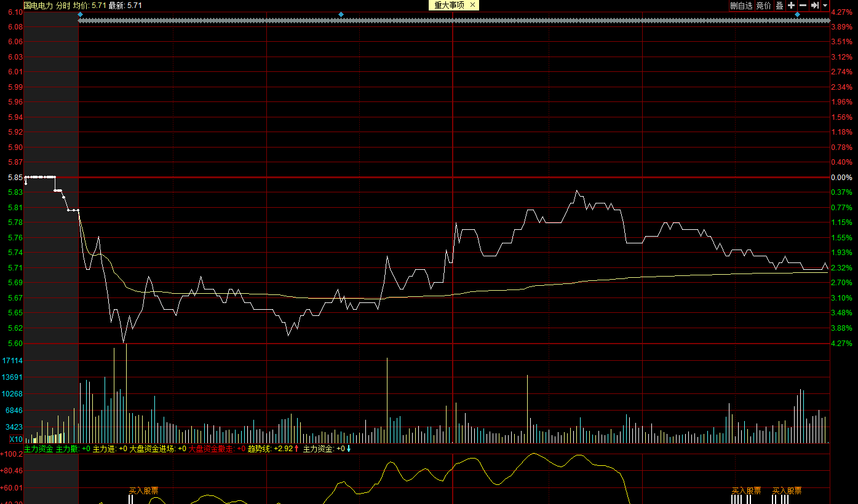Click the 17114 volume axis label
The image size is (858, 504).
tap(13, 361)
